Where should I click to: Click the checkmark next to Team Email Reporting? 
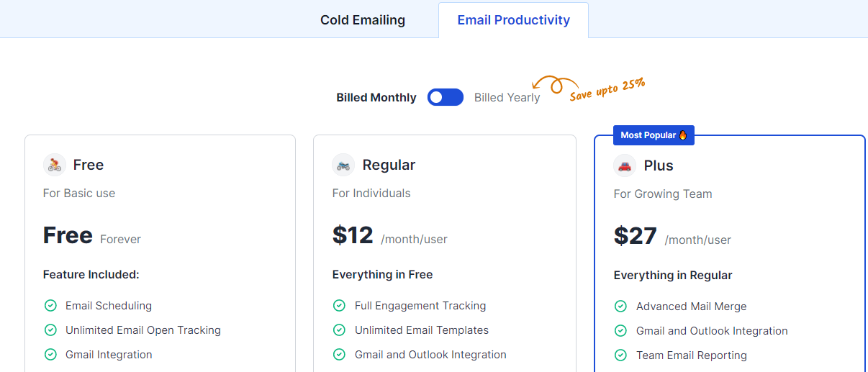coord(620,355)
